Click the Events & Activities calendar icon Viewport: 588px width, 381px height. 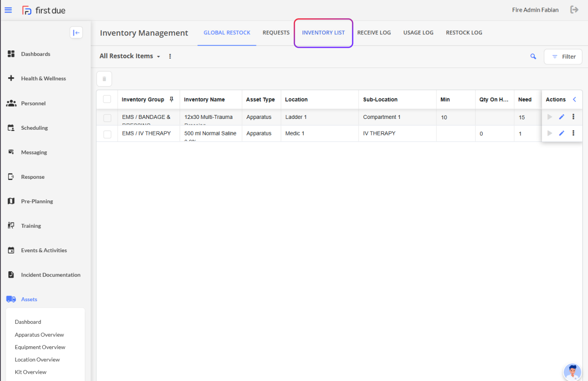pyautogui.click(x=12, y=250)
